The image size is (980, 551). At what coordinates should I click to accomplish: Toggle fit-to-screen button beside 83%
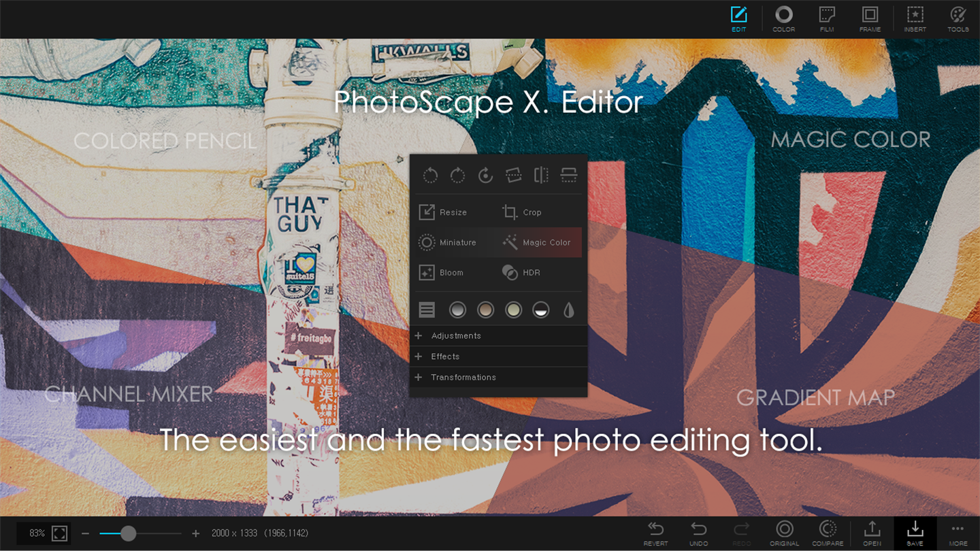59,533
